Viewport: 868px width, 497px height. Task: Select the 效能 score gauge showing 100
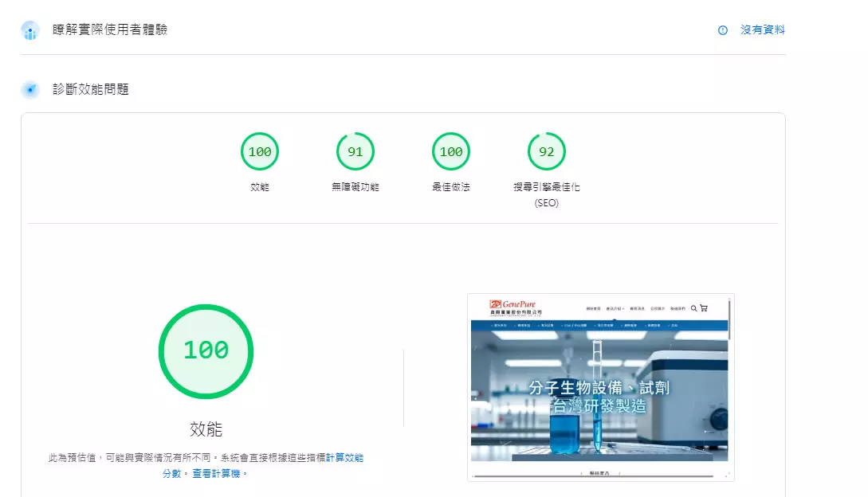click(x=260, y=151)
